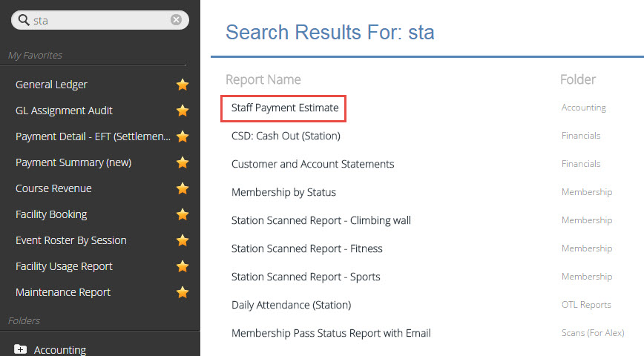The width and height of the screenshot is (644, 356).
Task: Open GL Assignment Audit report
Action: pyautogui.click(x=64, y=111)
